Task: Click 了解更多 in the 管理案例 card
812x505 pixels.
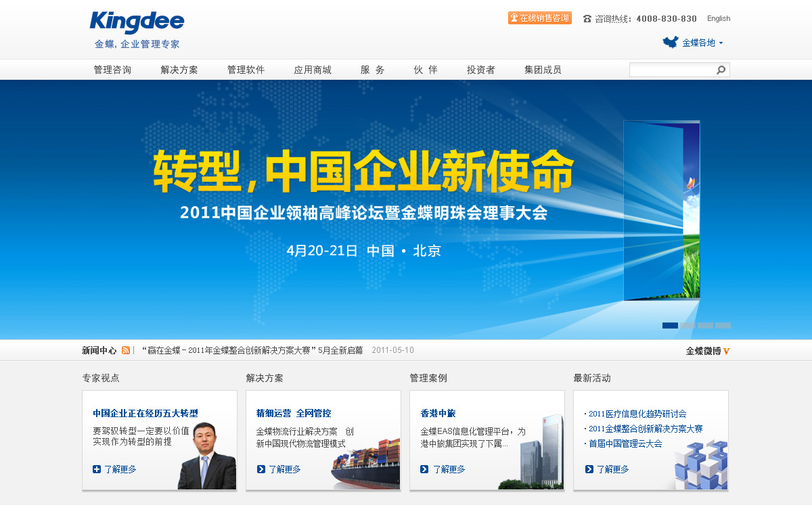Action: (x=449, y=469)
